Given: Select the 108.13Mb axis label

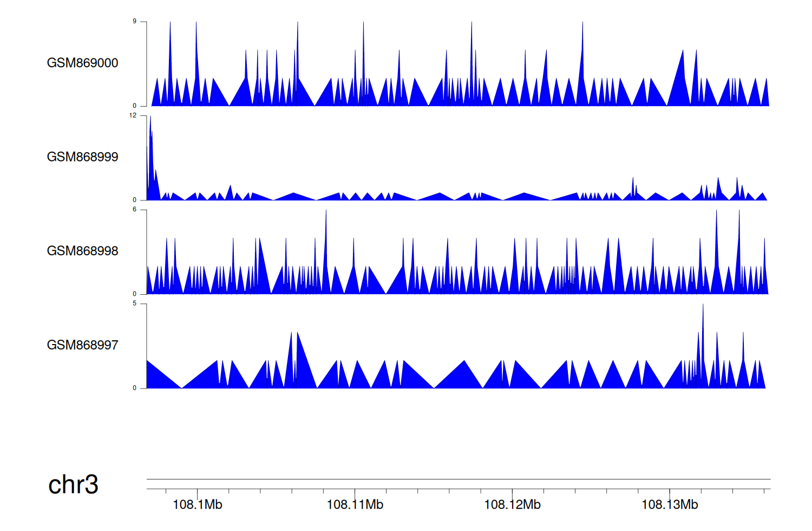Looking at the screenshot, I should (670, 505).
